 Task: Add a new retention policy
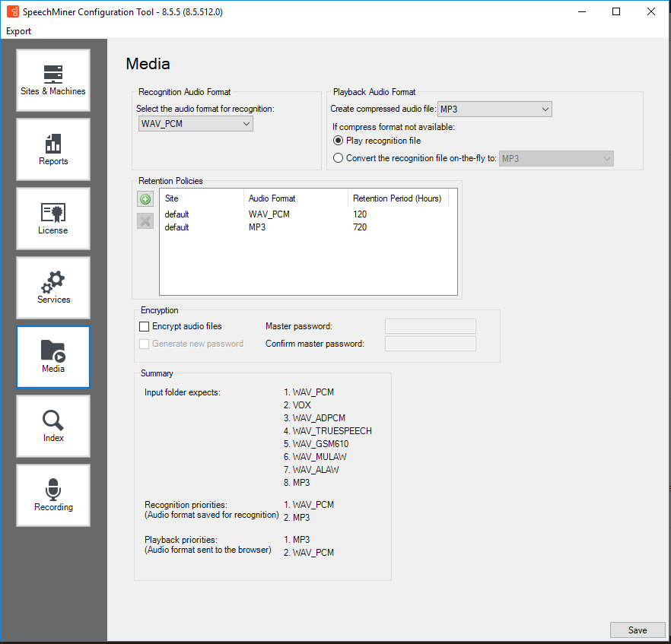145,199
